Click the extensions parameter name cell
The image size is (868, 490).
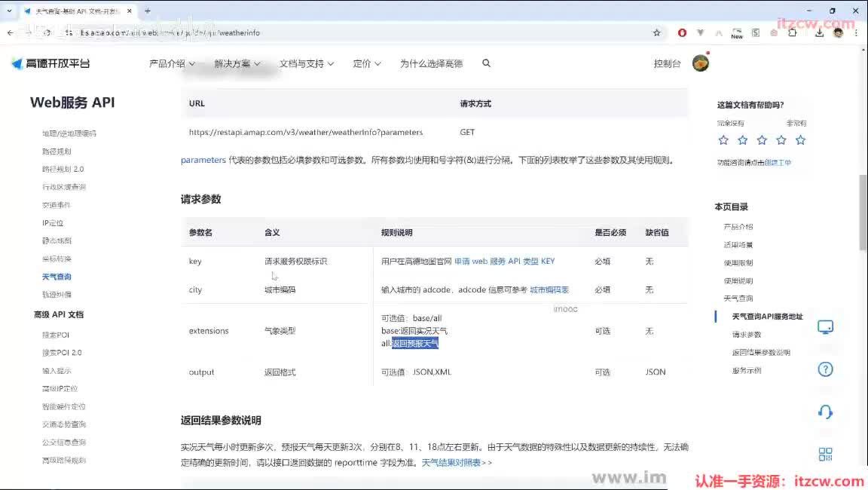click(209, 330)
